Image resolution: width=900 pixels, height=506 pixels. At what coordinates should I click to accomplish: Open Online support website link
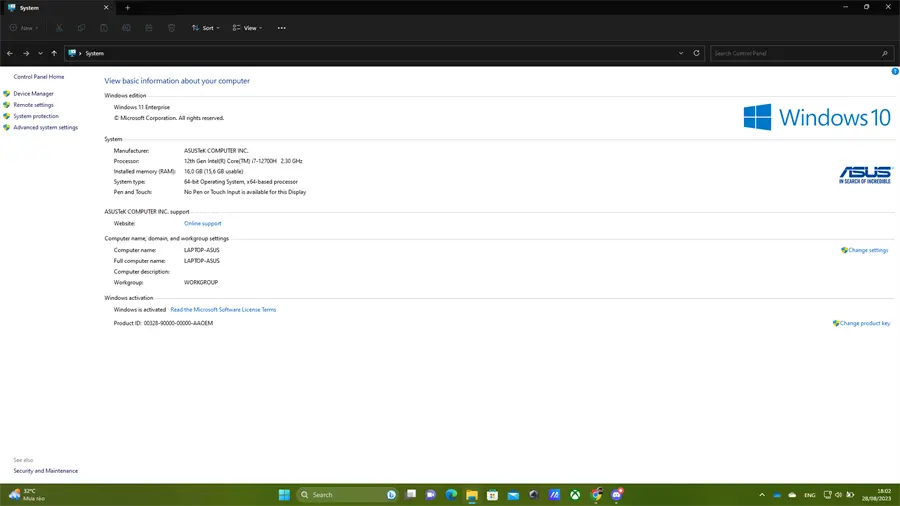click(x=203, y=223)
